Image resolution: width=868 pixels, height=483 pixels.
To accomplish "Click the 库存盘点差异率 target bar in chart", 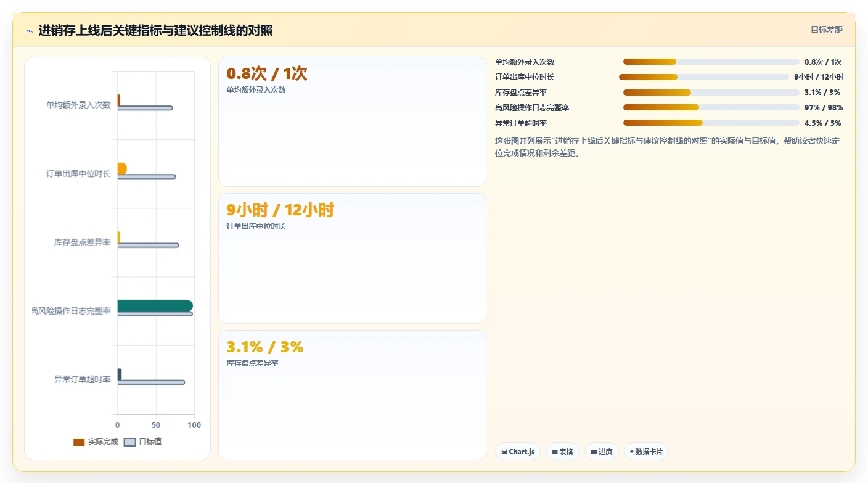I will coord(148,246).
